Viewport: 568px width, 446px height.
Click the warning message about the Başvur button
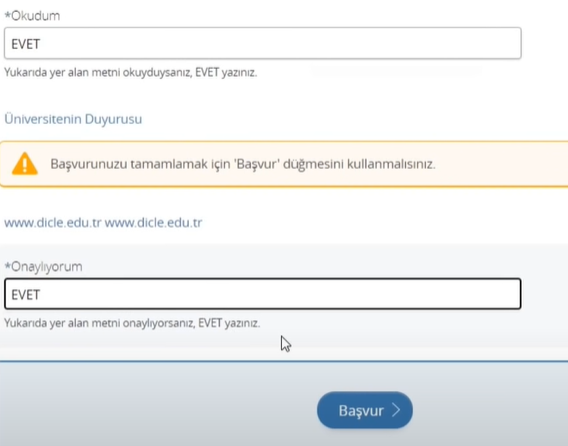(x=243, y=164)
